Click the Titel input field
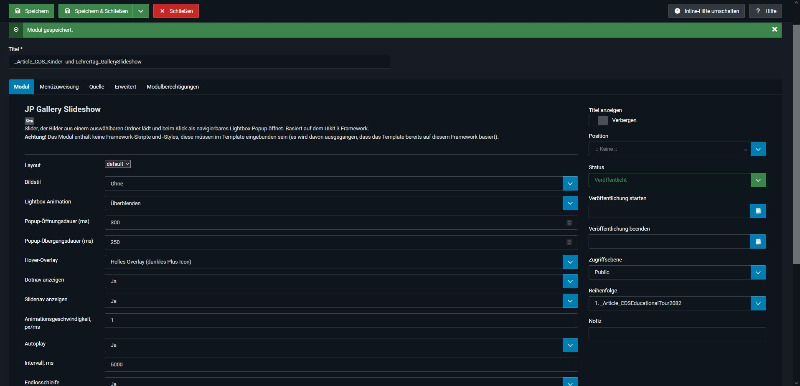This screenshot has height=386, width=800. point(199,61)
